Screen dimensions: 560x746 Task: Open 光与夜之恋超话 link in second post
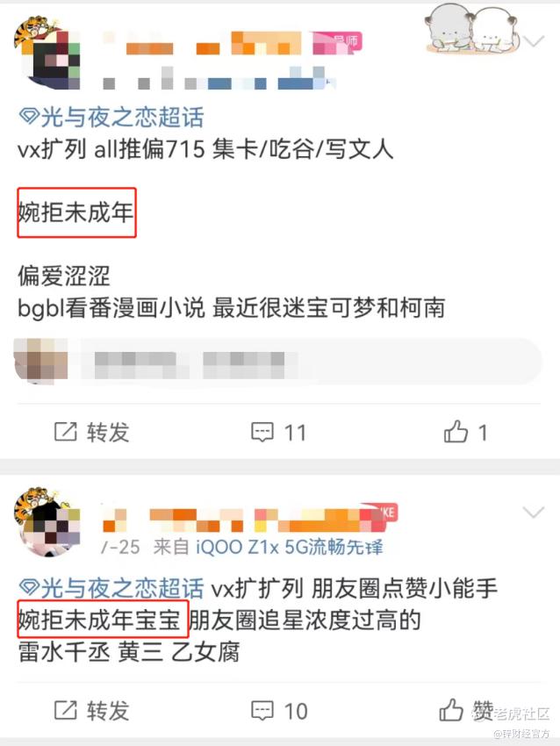point(122,589)
